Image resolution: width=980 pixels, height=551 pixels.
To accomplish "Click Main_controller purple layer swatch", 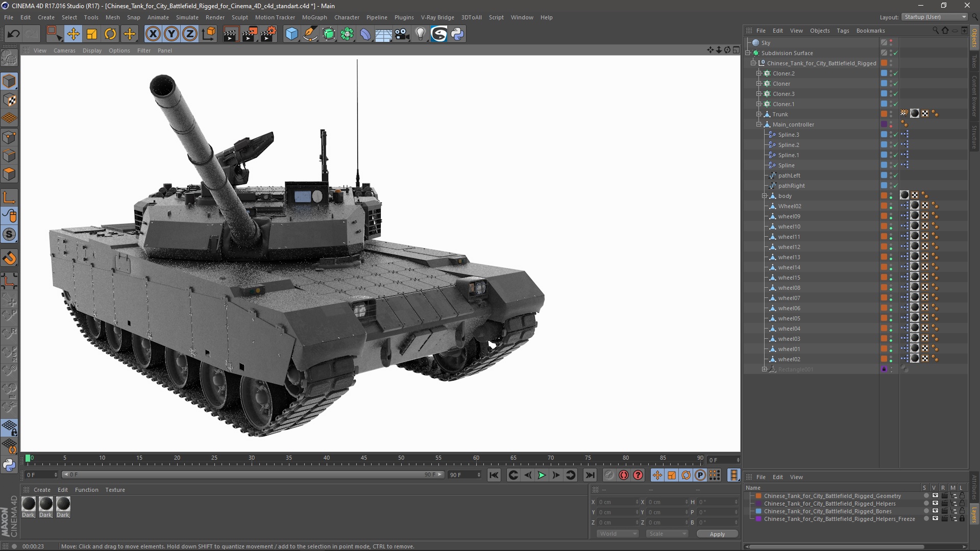I will tap(884, 124).
